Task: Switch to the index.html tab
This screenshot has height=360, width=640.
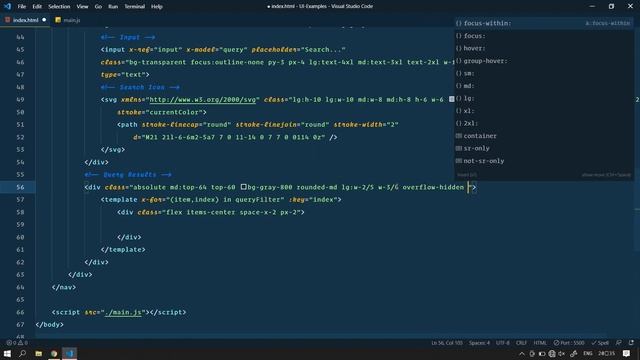Action: tap(25, 20)
